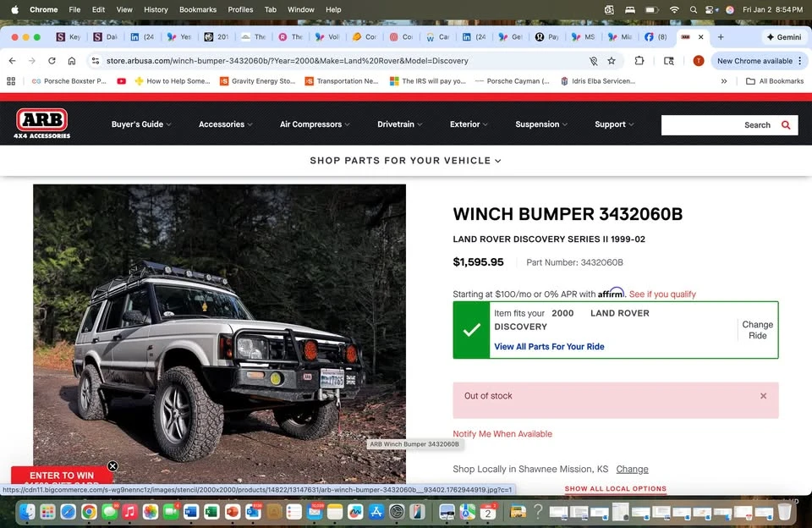Open the Window menu
Screen dimensions: 812x528
[301, 9]
